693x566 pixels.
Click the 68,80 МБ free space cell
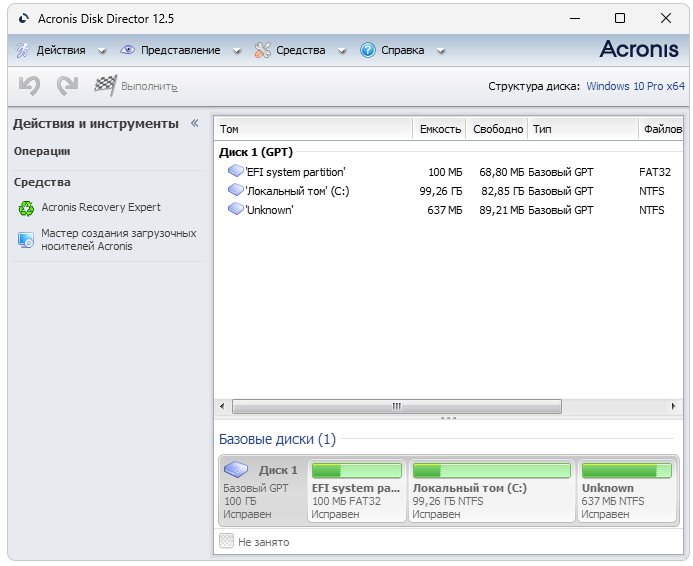pos(502,172)
